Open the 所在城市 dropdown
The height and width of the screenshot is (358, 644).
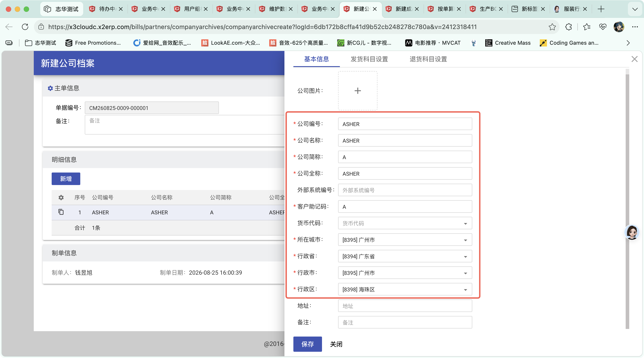click(405, 240)
